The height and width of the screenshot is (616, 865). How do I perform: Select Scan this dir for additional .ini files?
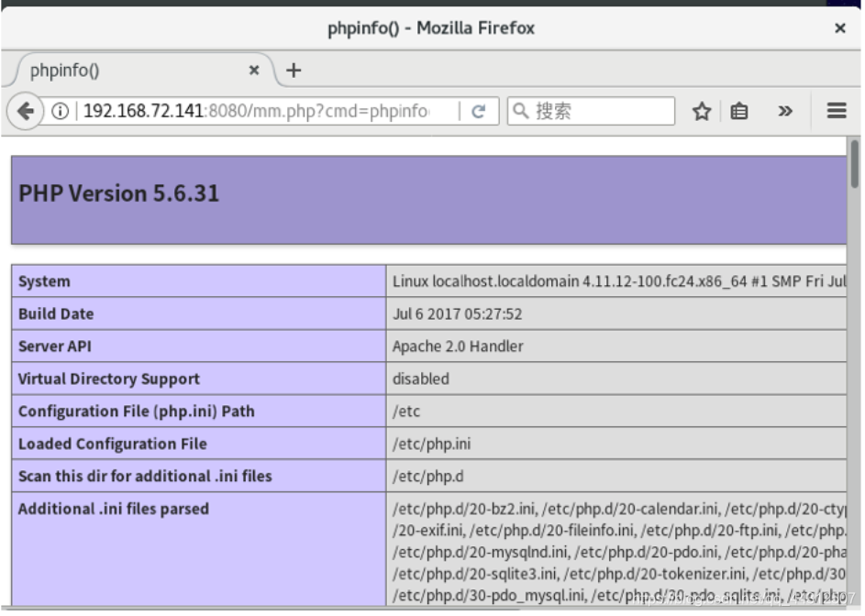tap(145, 477)
